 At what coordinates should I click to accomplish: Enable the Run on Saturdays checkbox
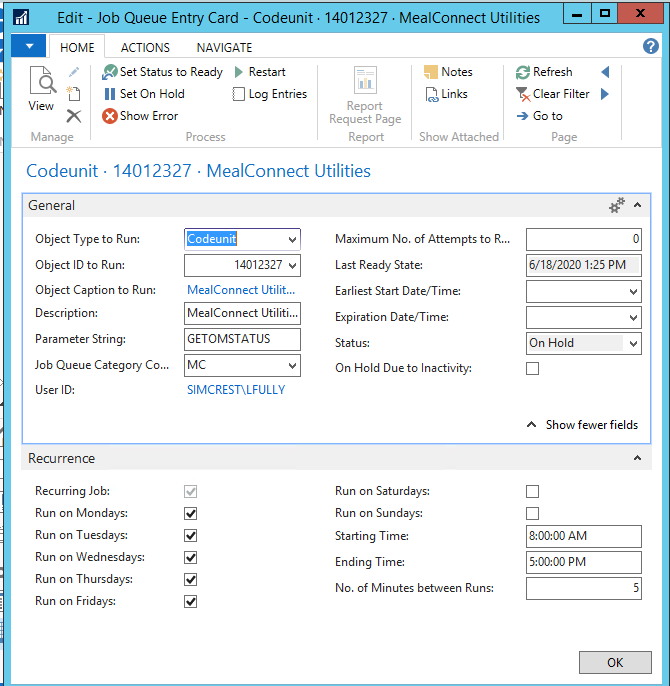532,491
